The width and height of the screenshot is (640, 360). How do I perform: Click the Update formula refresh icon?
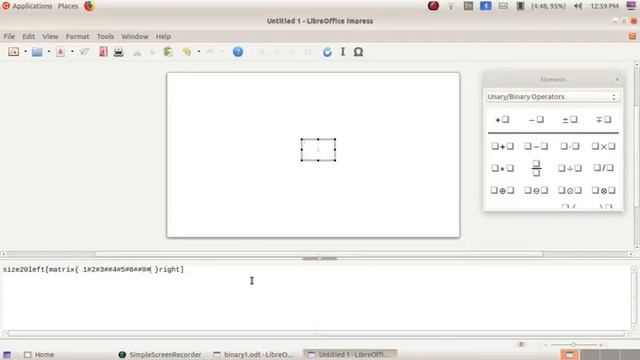point(327,52)
